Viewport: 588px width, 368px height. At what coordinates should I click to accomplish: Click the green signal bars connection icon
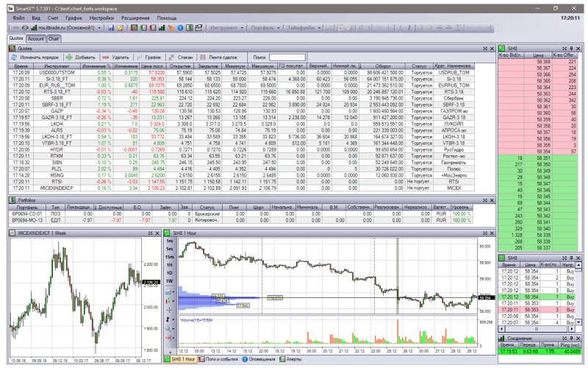(34, 28)
